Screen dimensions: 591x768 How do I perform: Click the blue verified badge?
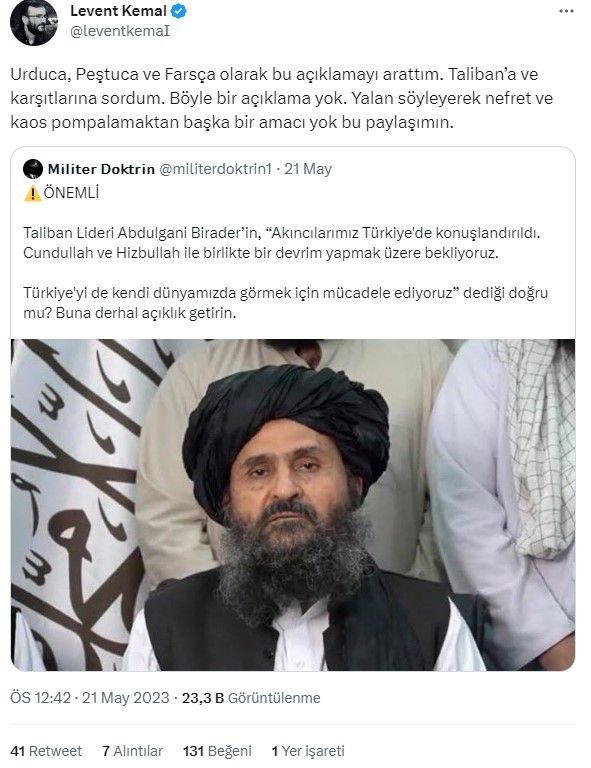coord(178,11)
